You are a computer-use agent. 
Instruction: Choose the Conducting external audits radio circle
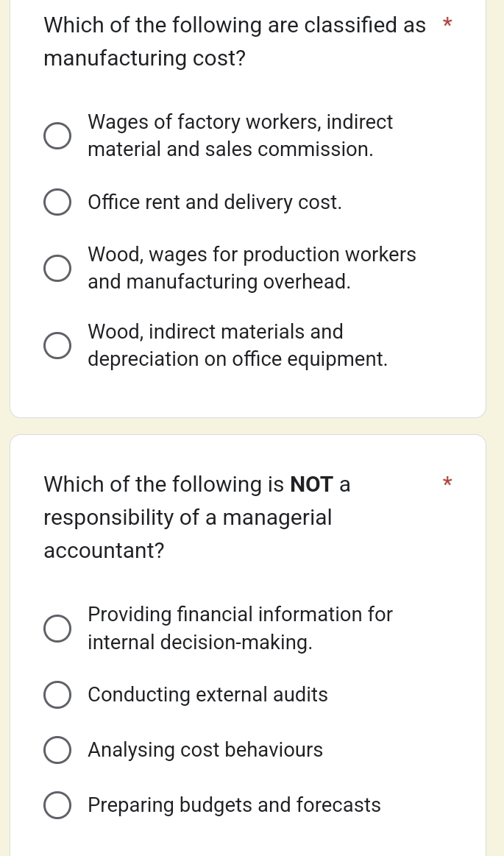pyautogui.click(x=57, y=695)
